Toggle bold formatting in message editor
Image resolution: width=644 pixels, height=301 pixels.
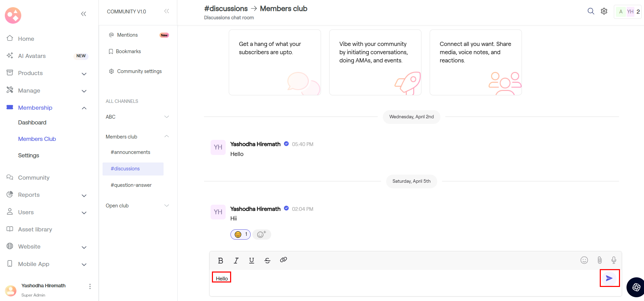[220, 261]
